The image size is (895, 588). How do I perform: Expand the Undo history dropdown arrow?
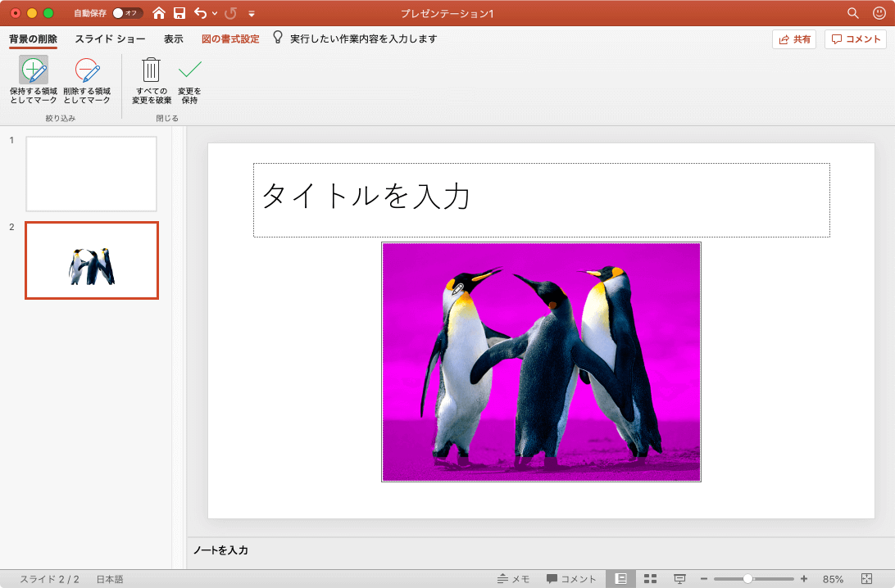coord(215,14)
